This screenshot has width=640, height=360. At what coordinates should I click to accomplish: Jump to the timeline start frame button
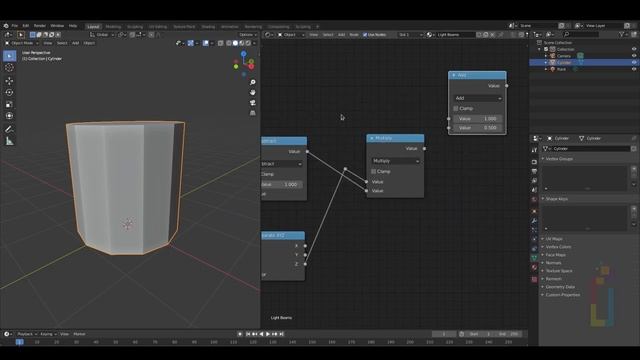(x=248, y=334)
